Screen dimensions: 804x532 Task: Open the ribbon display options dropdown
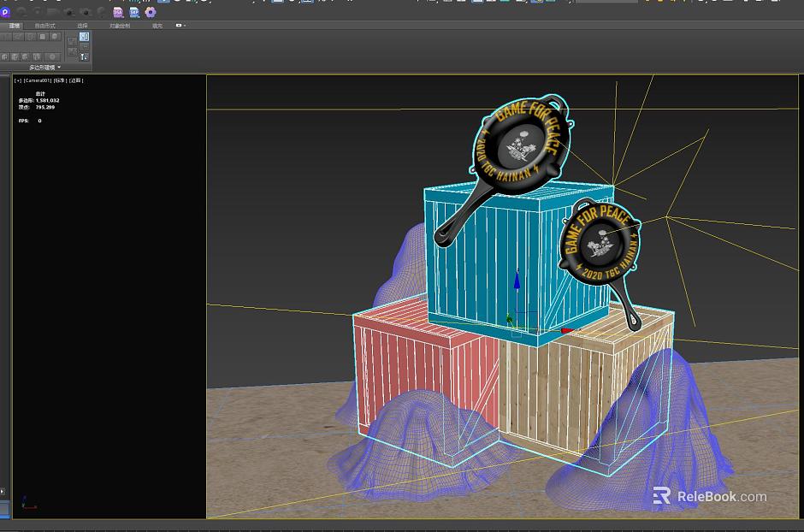coord(180,25)
